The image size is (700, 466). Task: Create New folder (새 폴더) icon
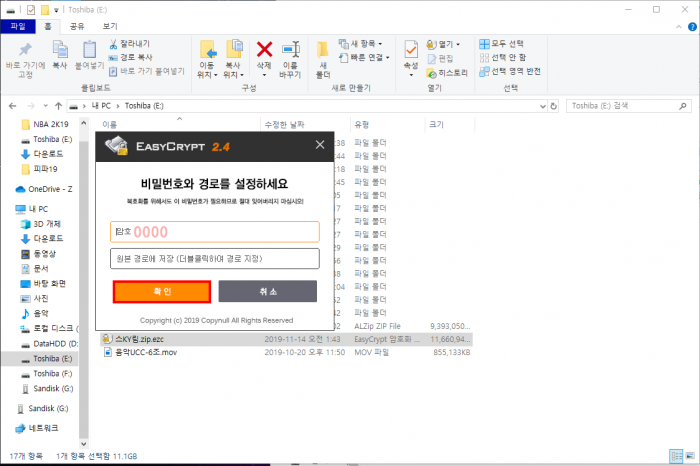coord(322,50)
